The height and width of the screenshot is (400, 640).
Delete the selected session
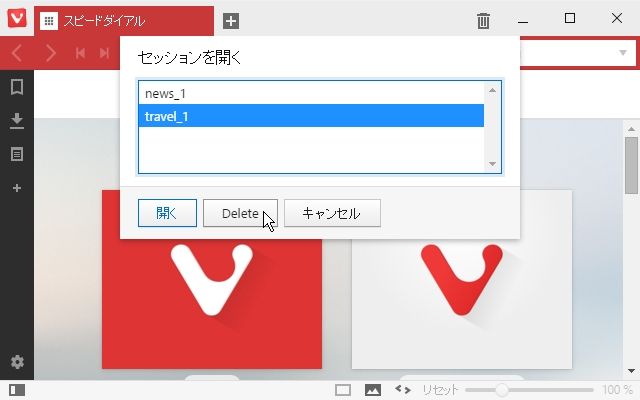coord(240,213)
